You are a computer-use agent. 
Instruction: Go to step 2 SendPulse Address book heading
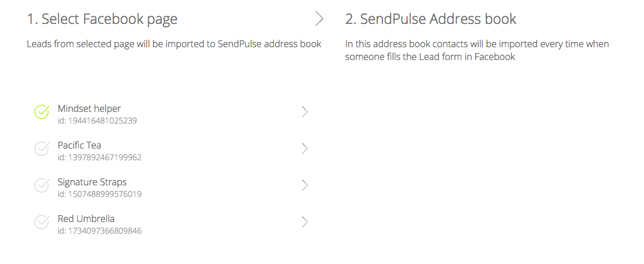[431, 19]
